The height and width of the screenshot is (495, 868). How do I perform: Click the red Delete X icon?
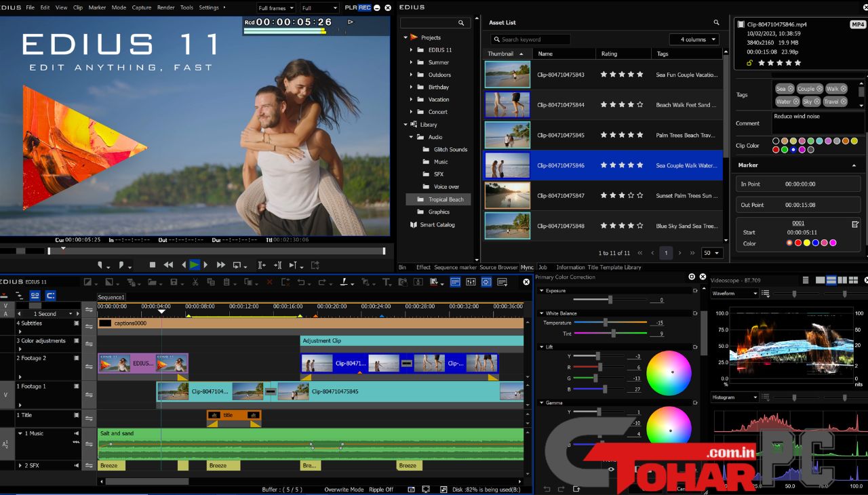click(270, 282)
